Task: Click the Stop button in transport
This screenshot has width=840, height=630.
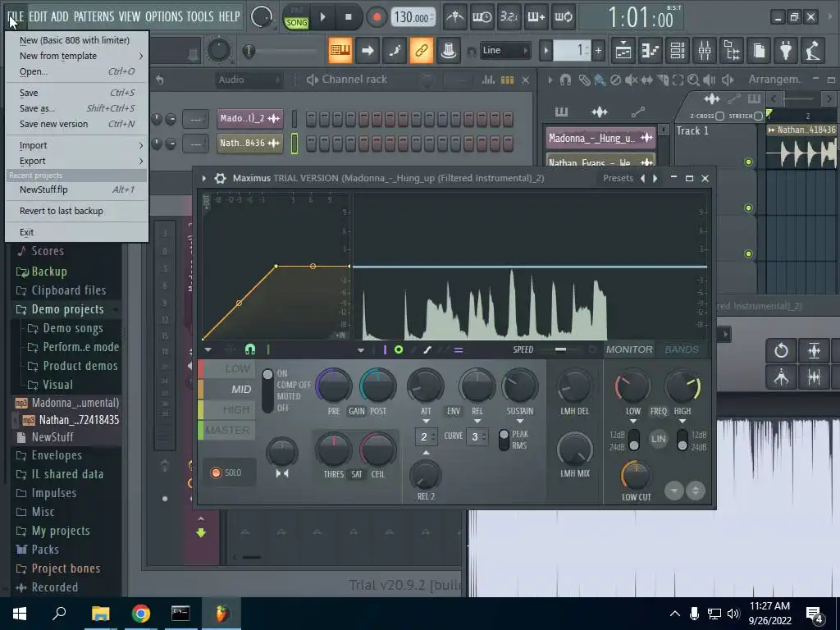Action: click(x=348, y=17)
